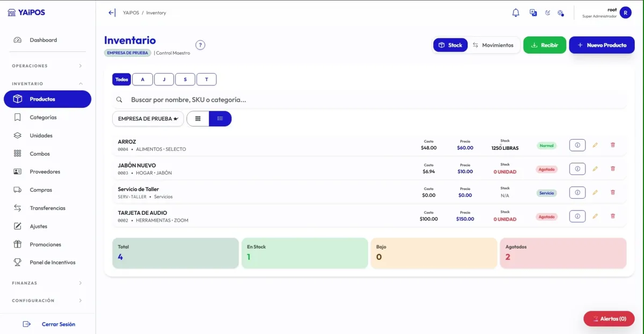View info for JABÓN NUEVO
Image resolution: width=644 pixels, height=334 pixels.
pyautogui.click(x=577, y=169)
